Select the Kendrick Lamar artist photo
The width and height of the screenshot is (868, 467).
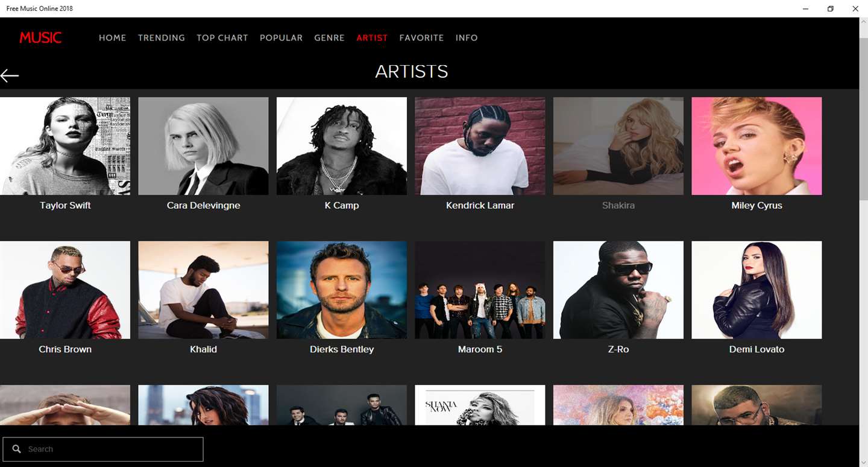pyautogui.click(x=480, y=146)
